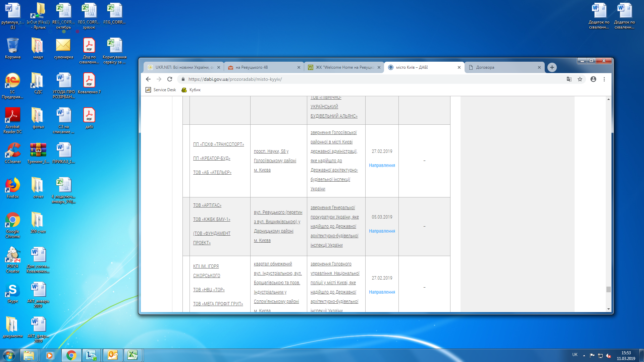Close the 'на Ревуцького 48' tab
644x362 pixels.
(x=299, y=67)
